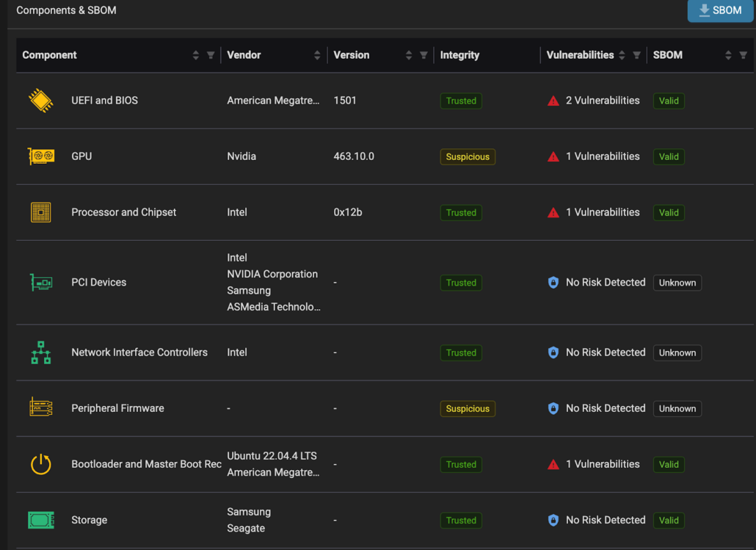Click the PCI Devices card icon
Screen dimensions: 756x550
[x=40, y=283]
